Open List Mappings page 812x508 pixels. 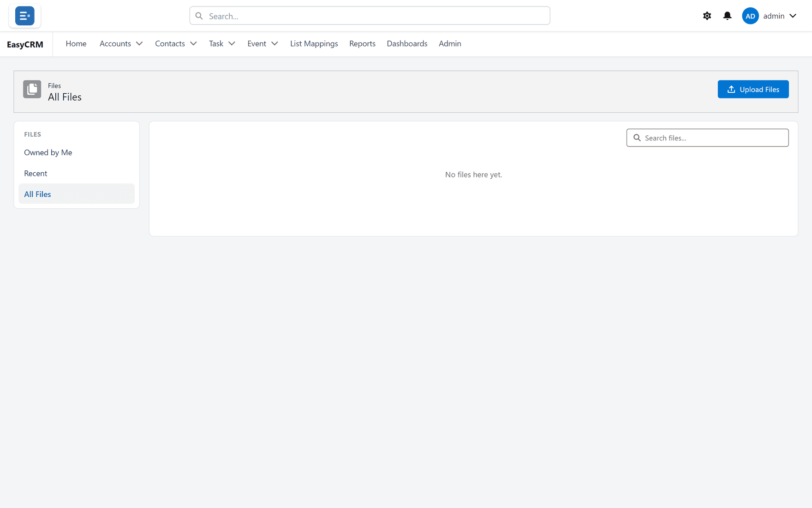314,43
